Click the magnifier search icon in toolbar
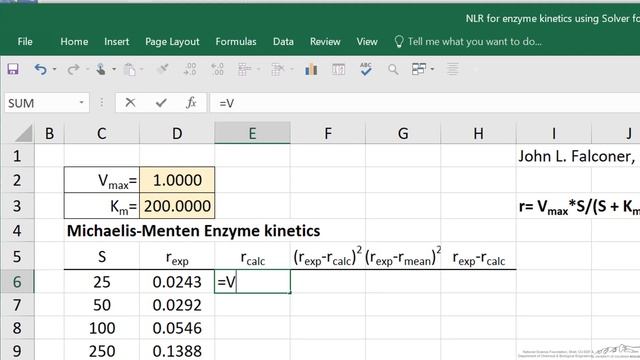Viewport: 640px width, 360px height. (393, 69)
